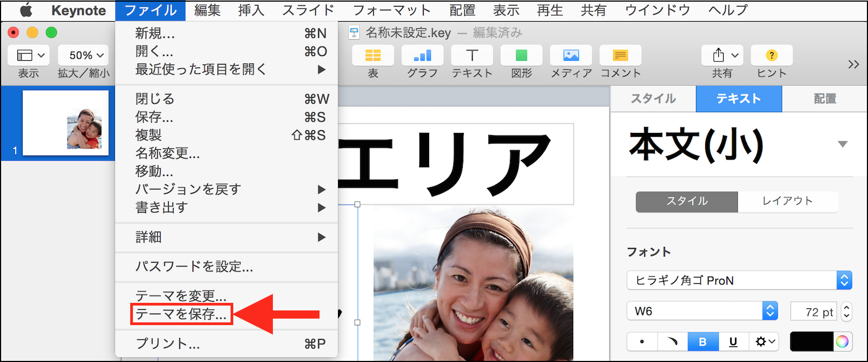Viewport: 868px width, 362px height.
Task: Open the W6 font weight dropdown
Action: pos(702,311)
